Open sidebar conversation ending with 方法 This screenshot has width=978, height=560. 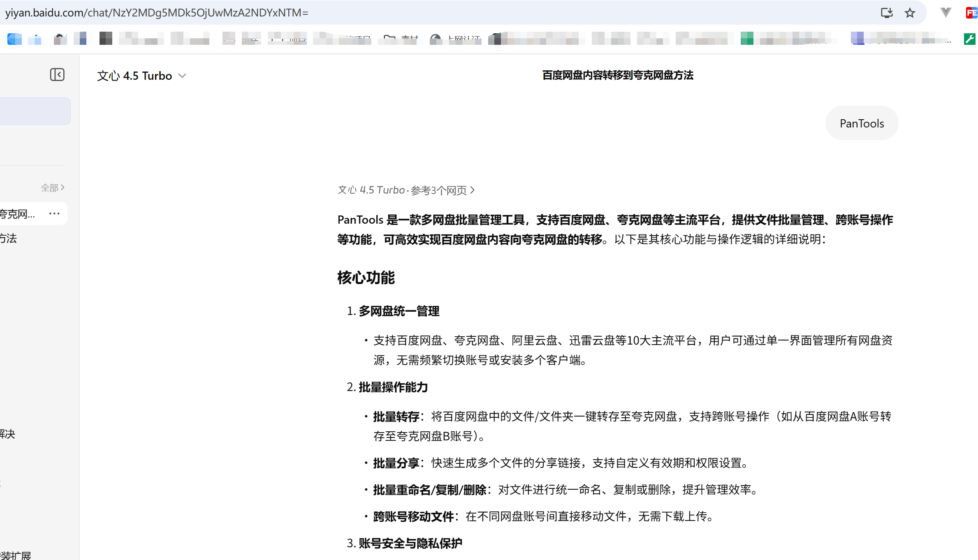[8, 238]
